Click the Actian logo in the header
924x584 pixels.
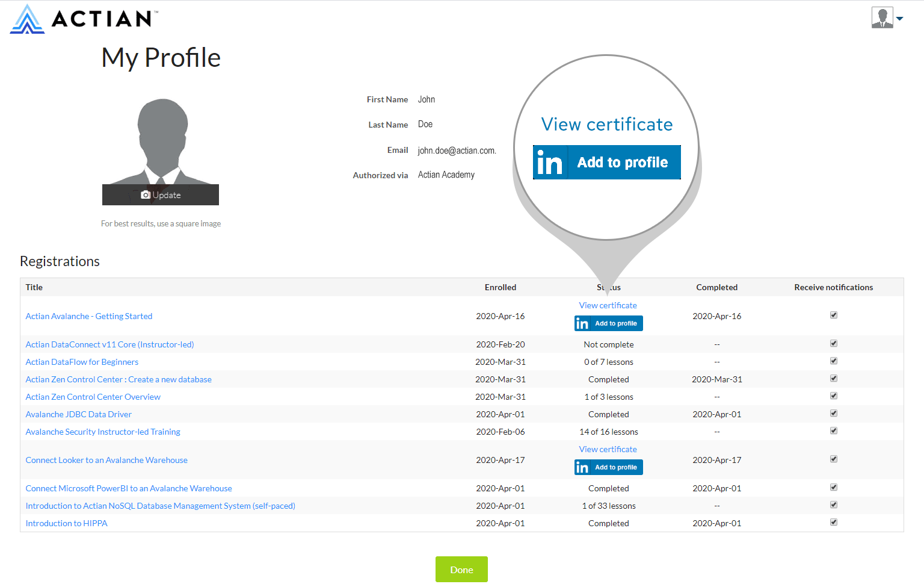(81, 17)
